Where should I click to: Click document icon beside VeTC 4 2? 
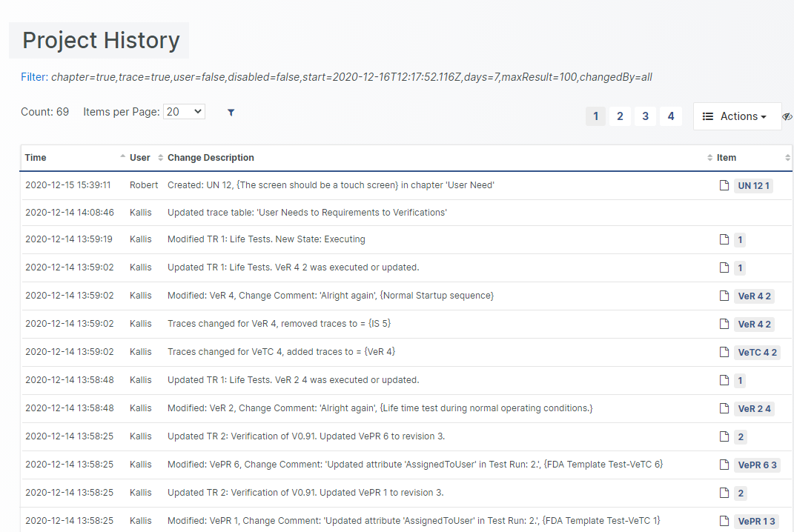(724, 352)
